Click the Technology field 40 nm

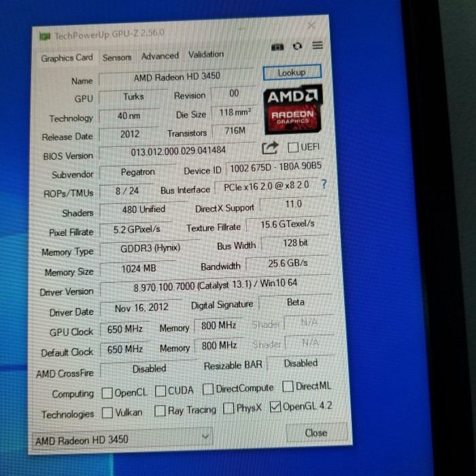coord(129,116)
